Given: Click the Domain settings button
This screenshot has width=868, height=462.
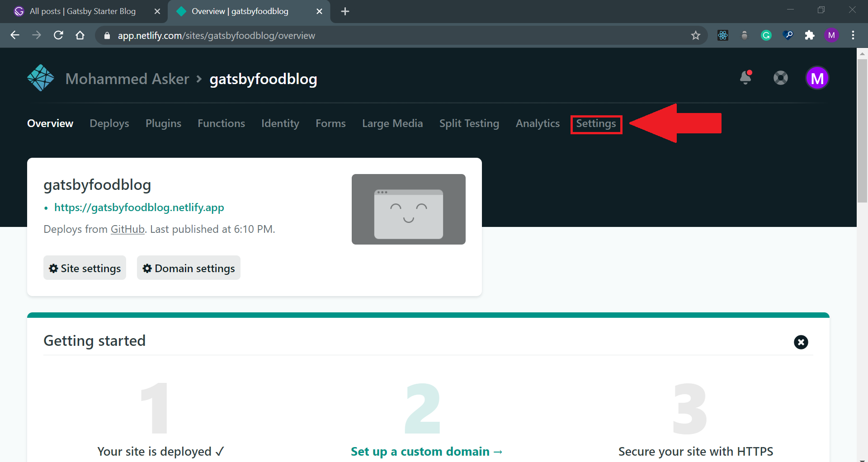Looking at the screenshot, I should [189, 268].
